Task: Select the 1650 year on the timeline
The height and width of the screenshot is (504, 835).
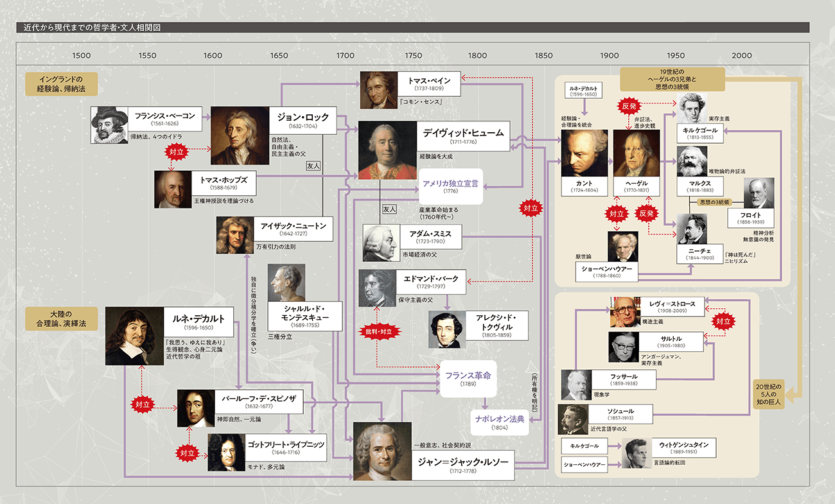Action: pos(279,56)
